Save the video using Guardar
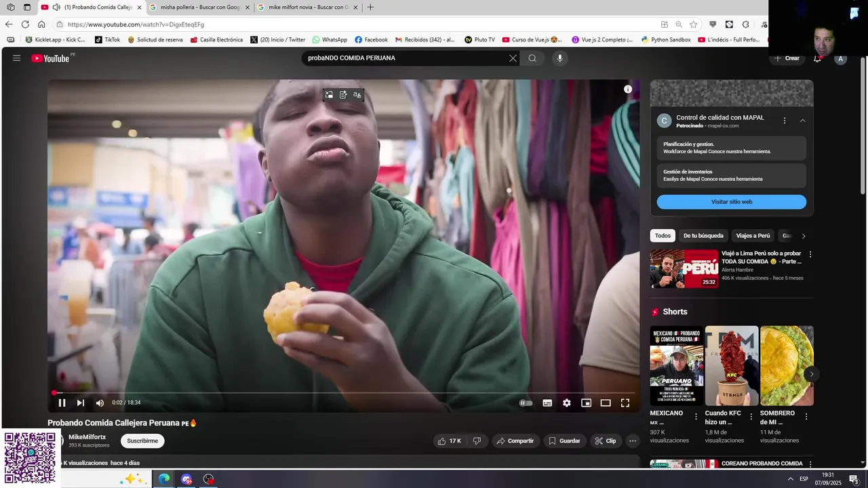The image size is (868, 488). [564, 441]
